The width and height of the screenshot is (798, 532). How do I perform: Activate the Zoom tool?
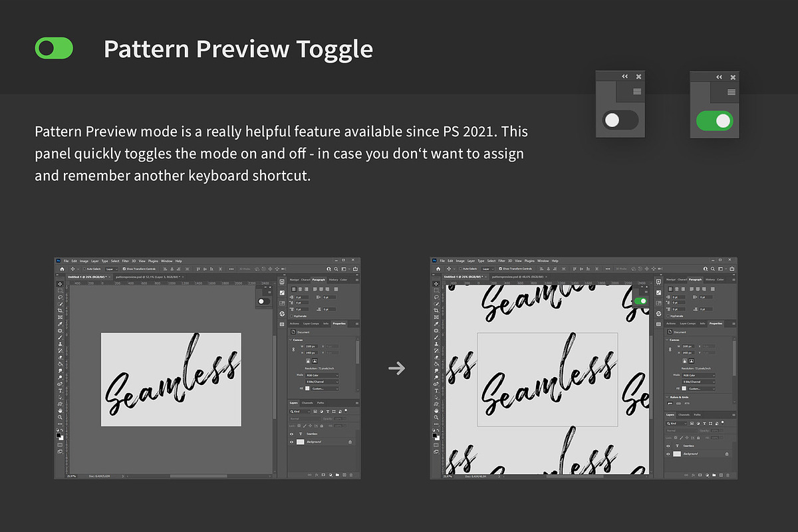[x=59, y=417]
